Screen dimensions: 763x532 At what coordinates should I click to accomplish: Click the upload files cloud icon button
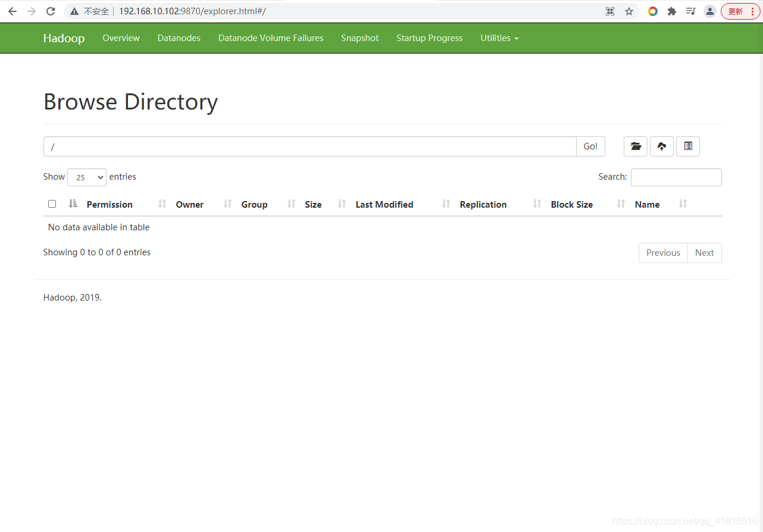tap(662, 146)
